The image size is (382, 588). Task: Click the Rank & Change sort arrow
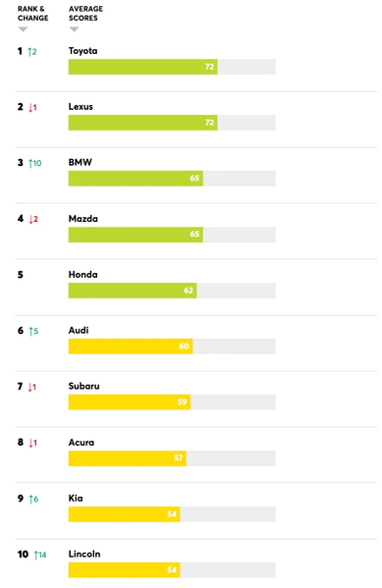[23, 29]
